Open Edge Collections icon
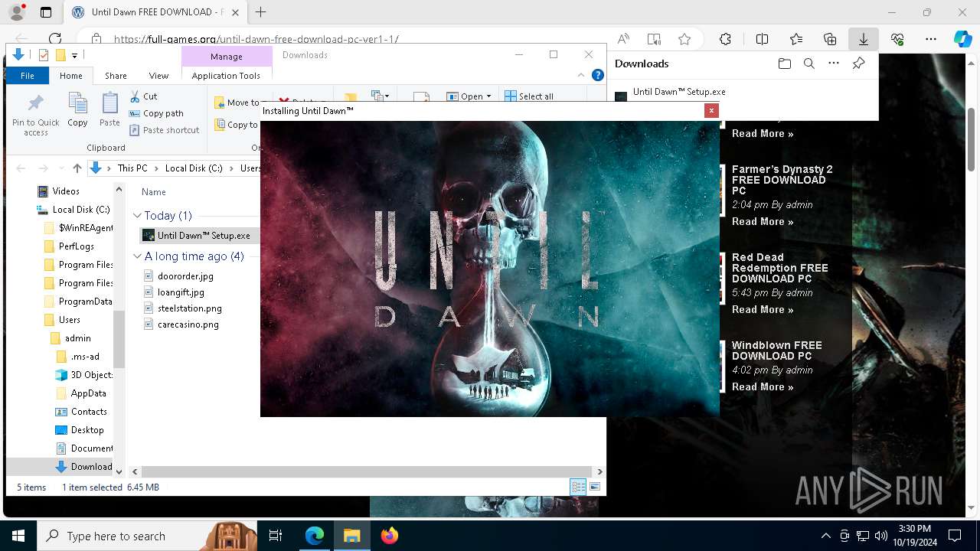This screenshot has height=551, width=980. 830,39
